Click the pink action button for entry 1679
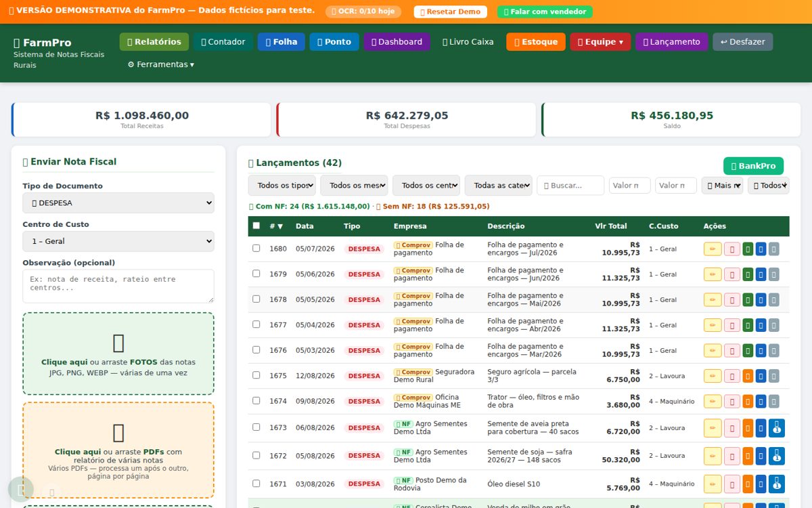Screen dimensions: 812x508 coord(732,274)
